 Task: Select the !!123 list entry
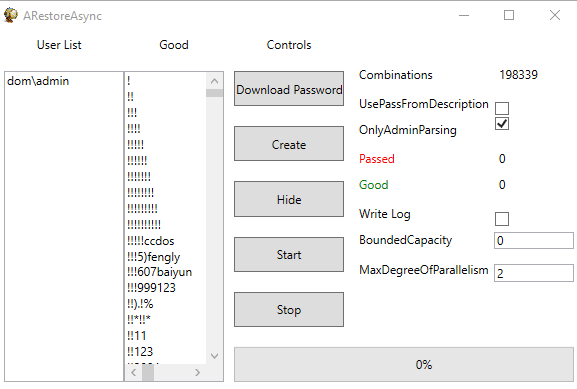pos(140,351)
